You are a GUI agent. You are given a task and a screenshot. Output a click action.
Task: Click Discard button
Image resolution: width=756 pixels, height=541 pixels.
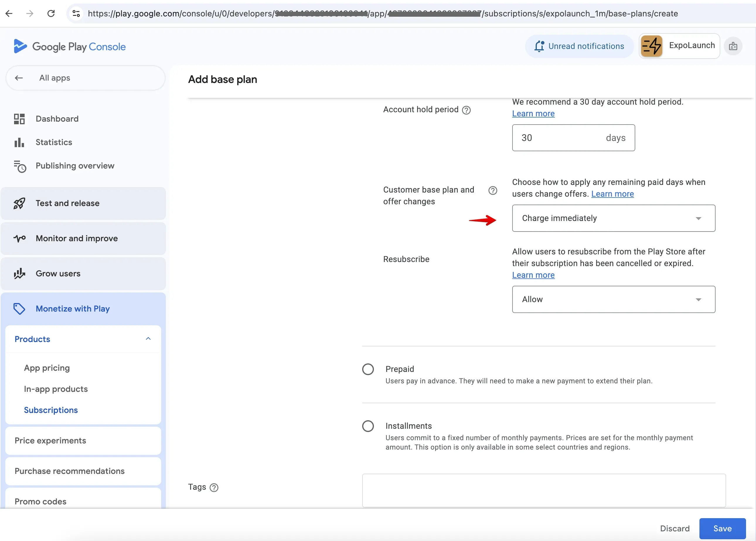tap(675, 528)
